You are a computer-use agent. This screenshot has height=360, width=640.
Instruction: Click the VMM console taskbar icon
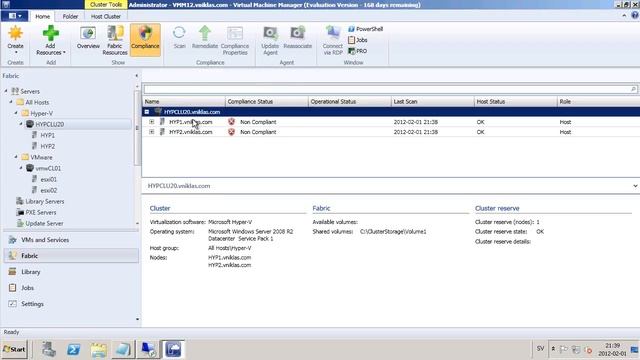[173, 350]
